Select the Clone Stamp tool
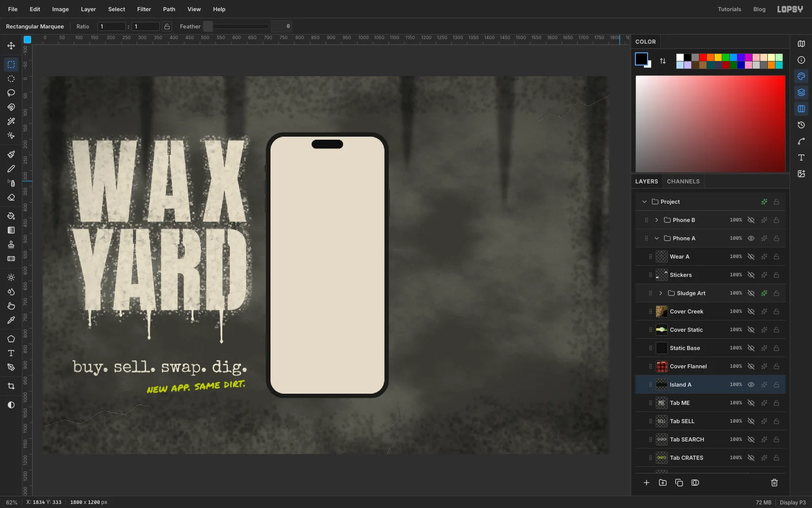 (11, 244)
